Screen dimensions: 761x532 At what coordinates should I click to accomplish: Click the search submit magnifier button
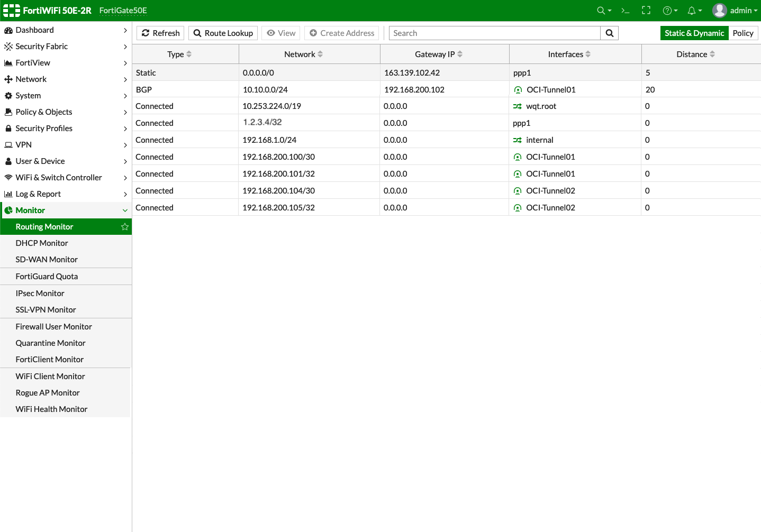610,33
